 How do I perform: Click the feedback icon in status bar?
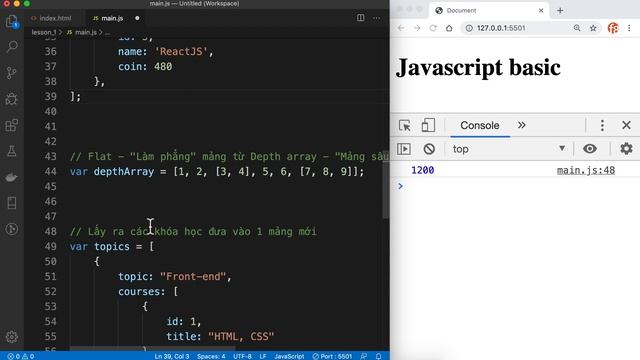(363, 356)
